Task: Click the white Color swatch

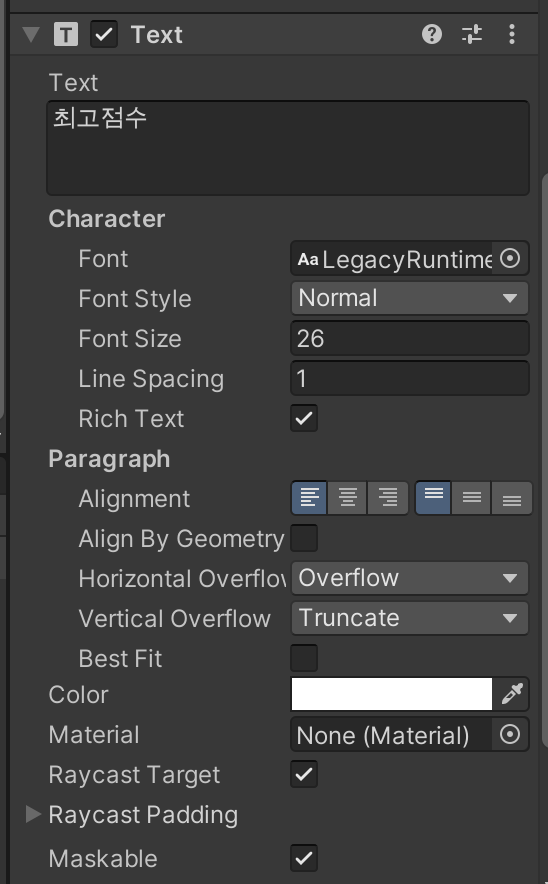Action: (x=392, y=694)
